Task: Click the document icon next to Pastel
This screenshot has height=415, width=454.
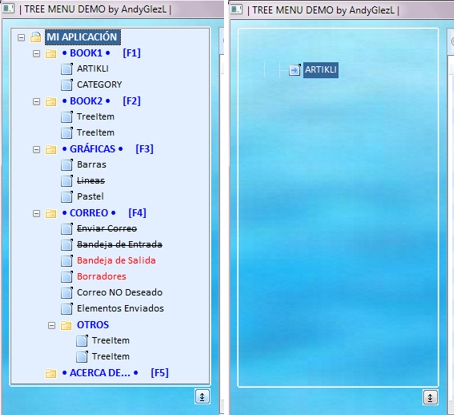Action: point(67,197)
